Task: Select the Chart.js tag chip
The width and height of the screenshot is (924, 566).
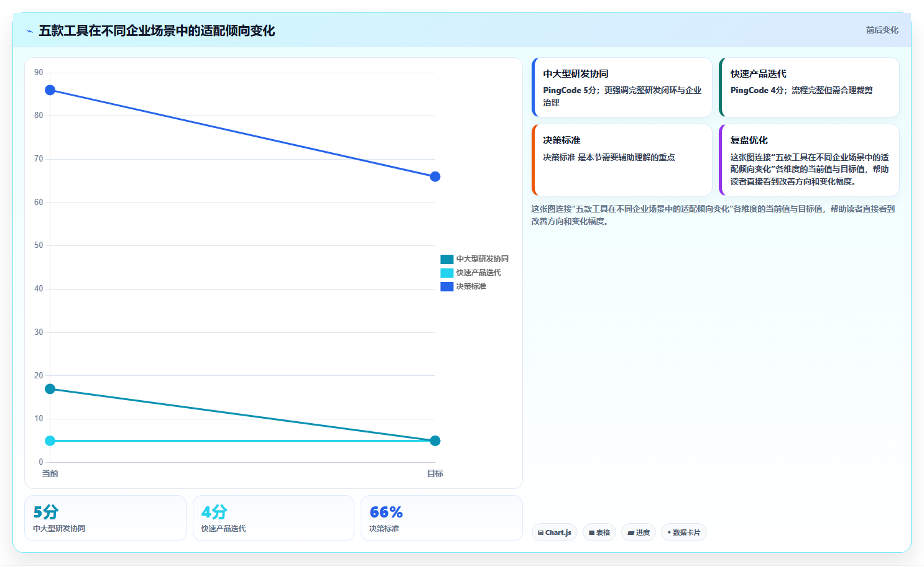Action: (x=555, y=532)
